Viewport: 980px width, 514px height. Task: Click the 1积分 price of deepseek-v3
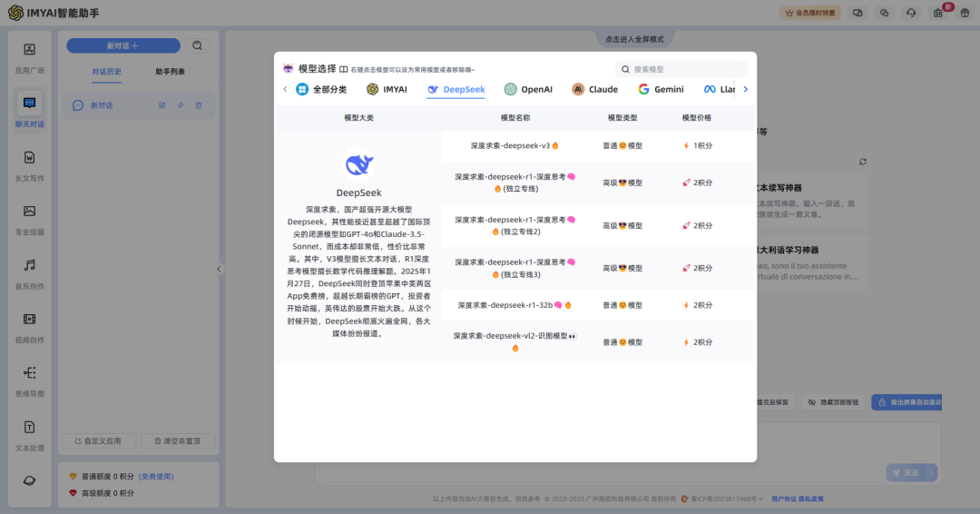pyautogui.click(x=698, y=145)
